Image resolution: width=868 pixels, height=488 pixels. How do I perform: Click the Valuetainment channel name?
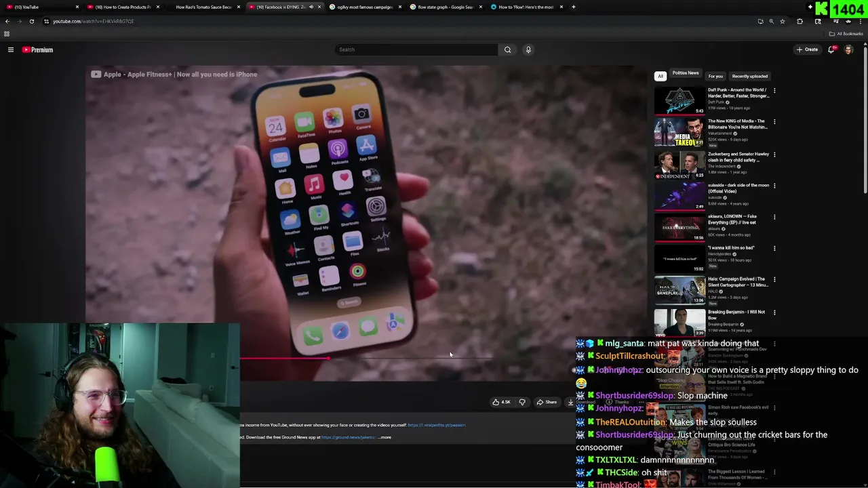tap(719, 134)
